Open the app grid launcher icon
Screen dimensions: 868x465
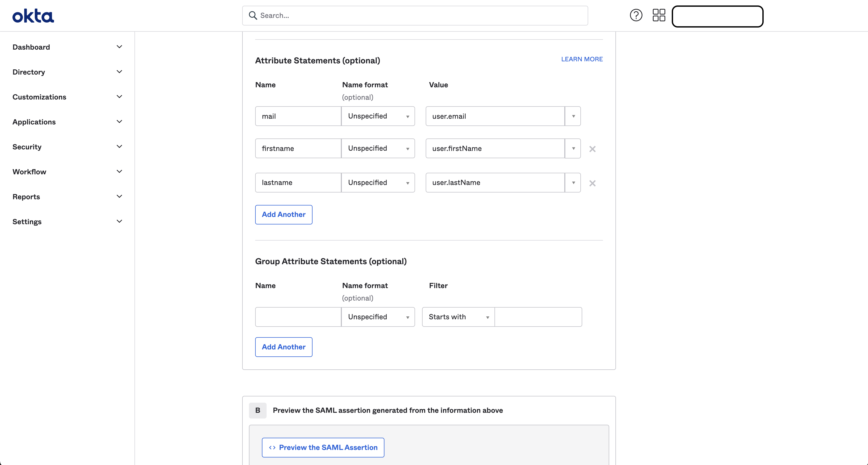pyautogui.click(x=659, y=15)
